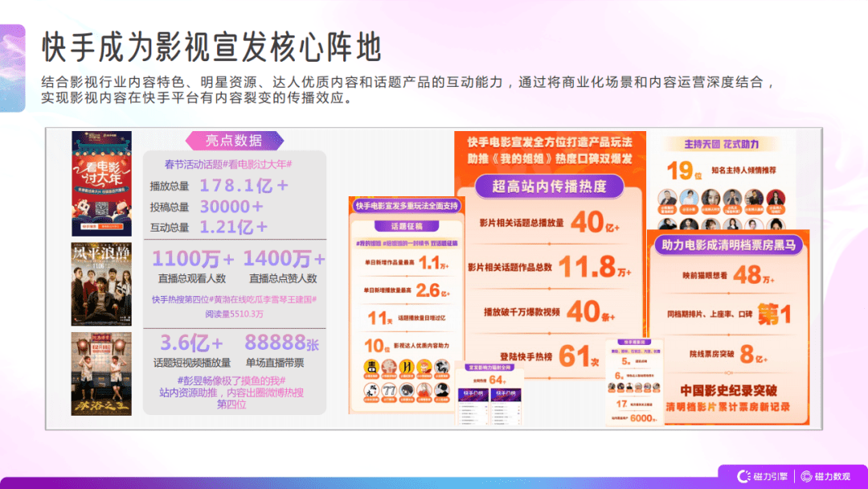Click the 投稿总量 label
This screenshot has height=489, width=868.
point(170,208)
